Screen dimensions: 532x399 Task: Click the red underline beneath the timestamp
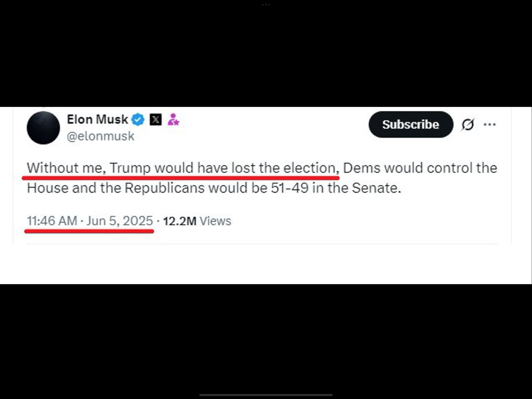point(89,231)
